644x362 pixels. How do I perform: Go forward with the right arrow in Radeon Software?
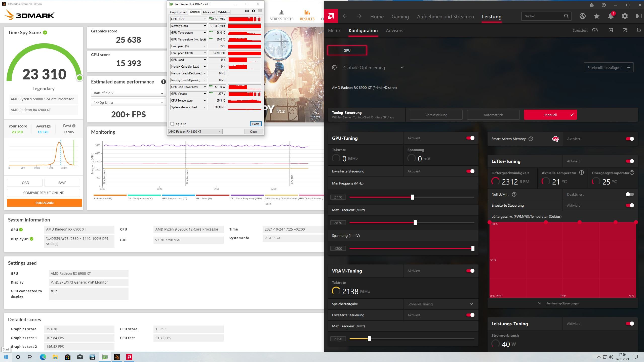click(359, 16)
